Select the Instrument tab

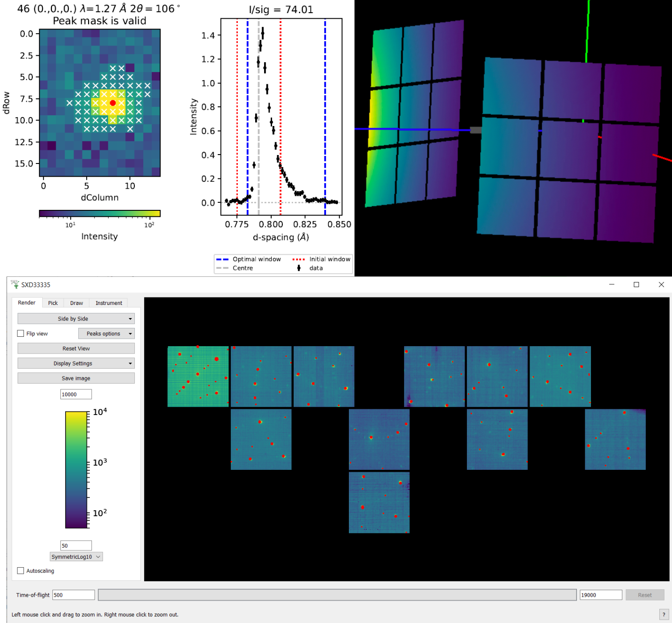pos(109,303)
